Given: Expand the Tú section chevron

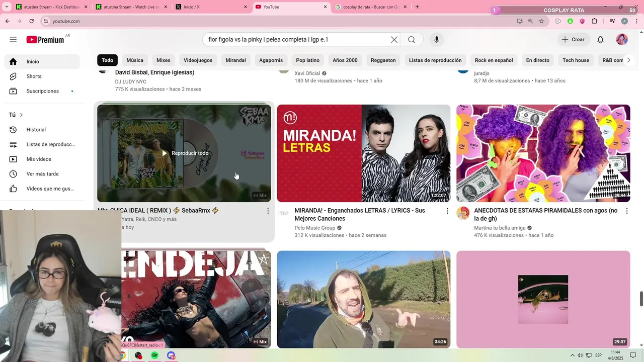Looking at the screenshot, I should coord(21,115).
